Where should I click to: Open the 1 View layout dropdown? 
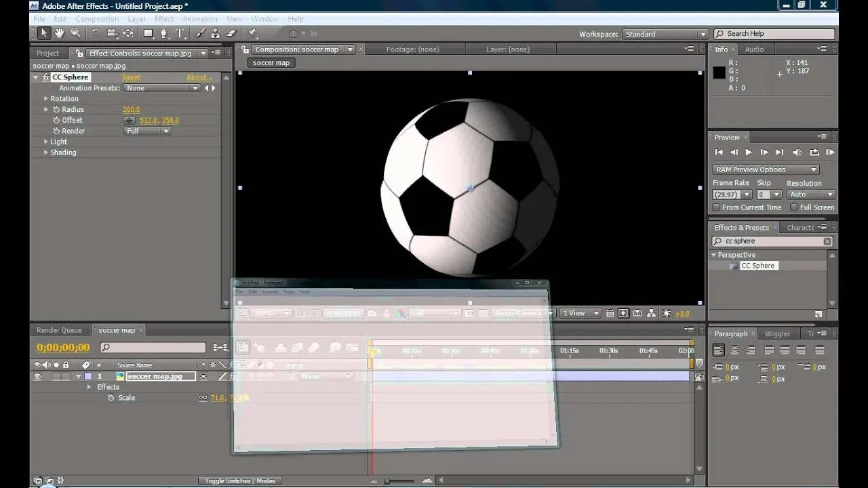581,313
